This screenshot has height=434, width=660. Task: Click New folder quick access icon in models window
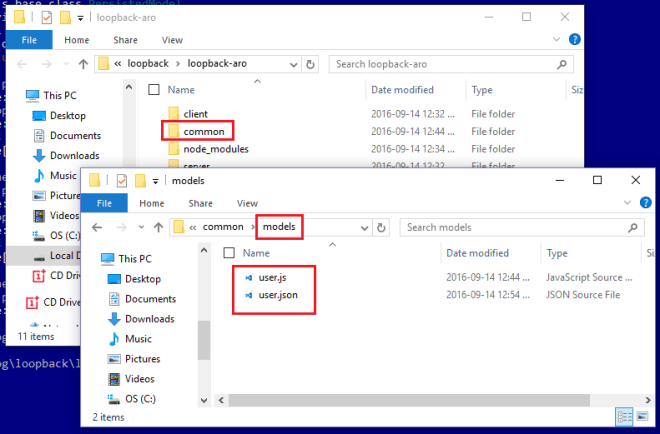click(x=140, y=181)
